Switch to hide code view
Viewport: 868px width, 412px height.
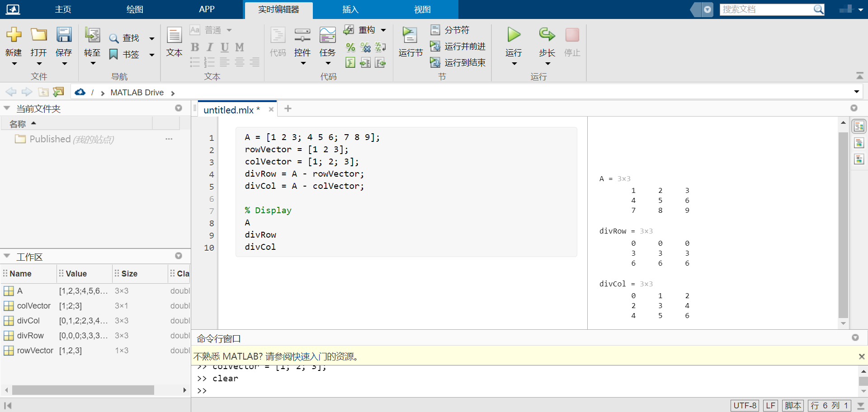click(x=859, y=159)
